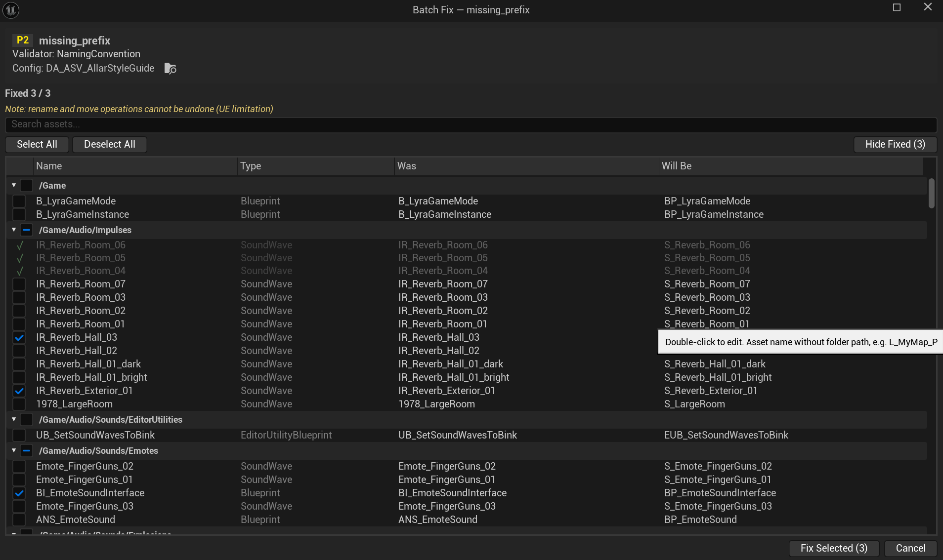Check the ANS_EmoteSound checkbox
Viewport: 943px width, 560px height.
click(19, 520)
